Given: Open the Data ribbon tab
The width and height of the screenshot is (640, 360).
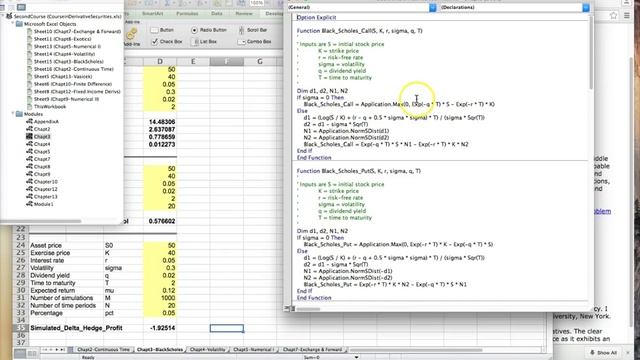Looking at the screenshot, I should click(x=217, y=13).
